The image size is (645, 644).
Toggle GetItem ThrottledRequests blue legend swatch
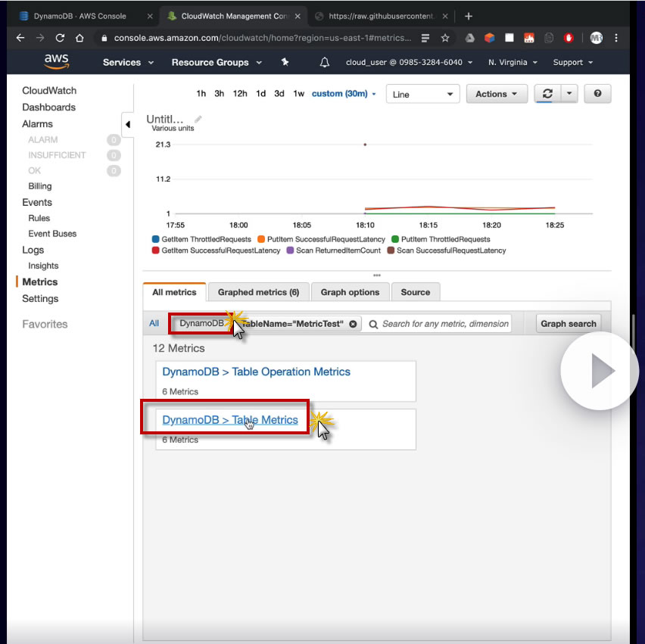tap(155, 239)
